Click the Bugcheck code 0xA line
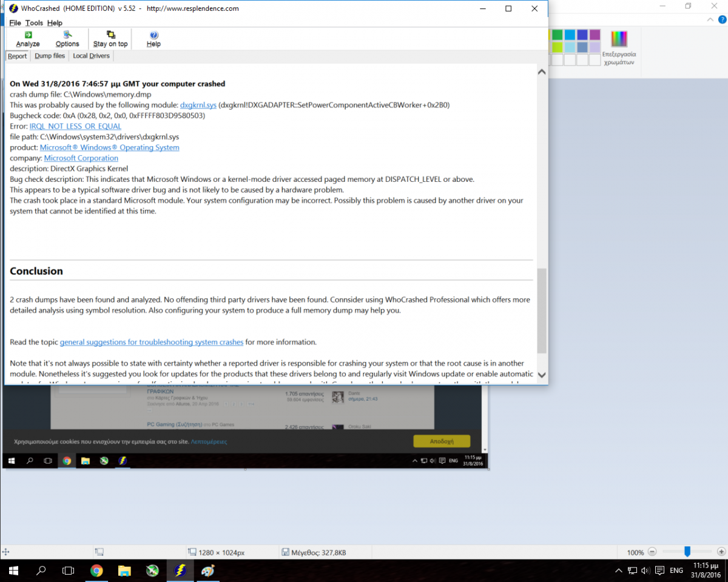This screenshot has width=728, height=582. pos(107,116)
